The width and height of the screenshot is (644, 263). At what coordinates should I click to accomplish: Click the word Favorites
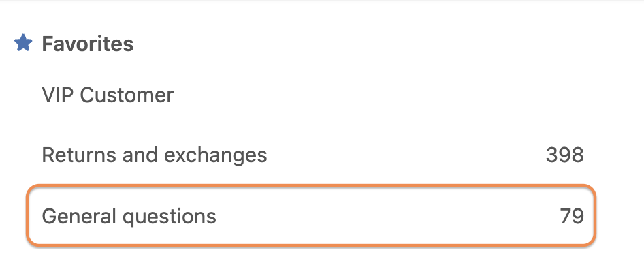click(88, 44)
